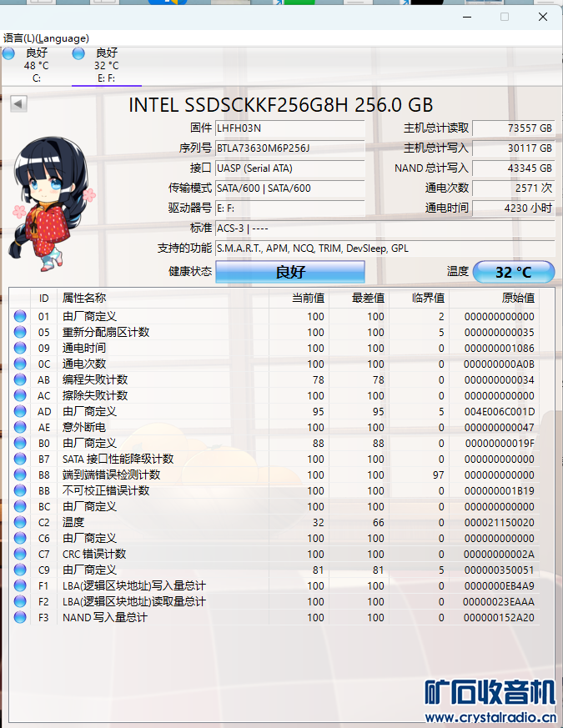Click the status orb in row 05 重新分配扇区计数
The width and height of the screenshot is (563, 728).
(20, 332)
